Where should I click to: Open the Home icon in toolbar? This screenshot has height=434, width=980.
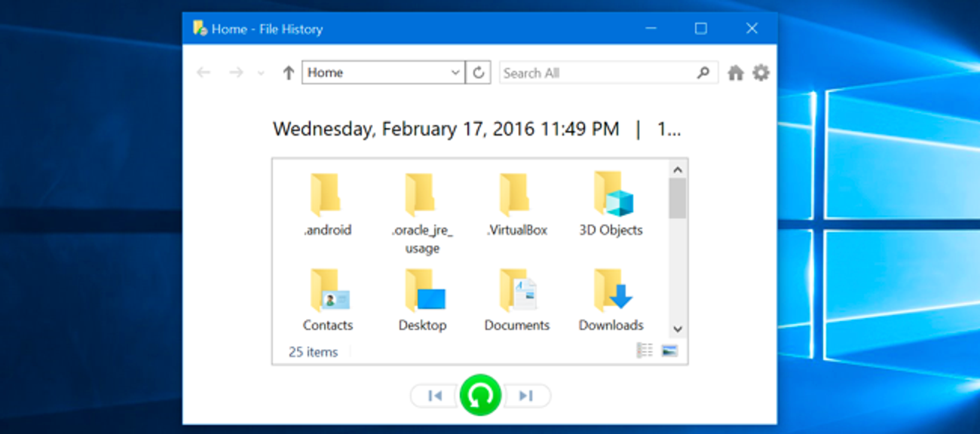[x=736, y=73]
